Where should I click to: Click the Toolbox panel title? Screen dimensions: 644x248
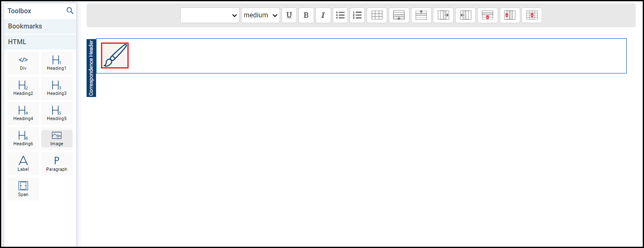click(x=19, y=11)
